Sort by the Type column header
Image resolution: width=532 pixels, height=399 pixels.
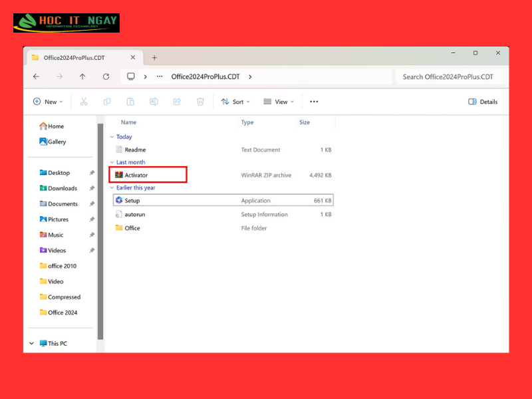[247, 122]
